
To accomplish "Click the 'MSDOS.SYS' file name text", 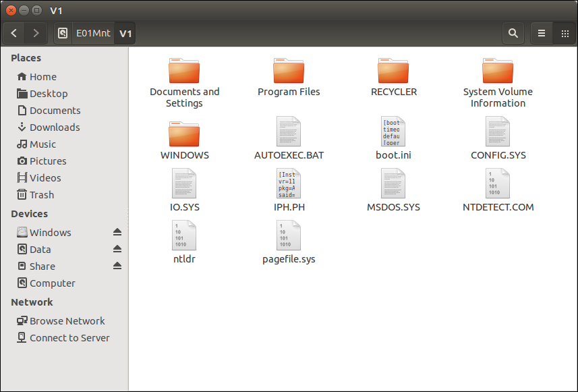I will (393, 207).
